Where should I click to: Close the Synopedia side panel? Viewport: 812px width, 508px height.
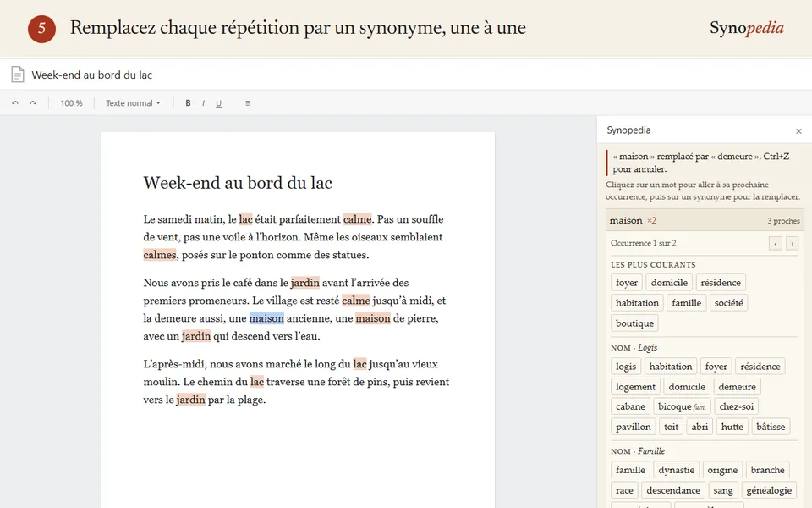point(798,131)
